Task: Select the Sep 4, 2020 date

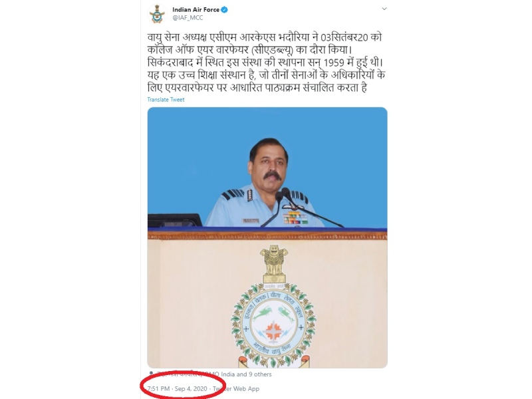Action: click(191, 388)
